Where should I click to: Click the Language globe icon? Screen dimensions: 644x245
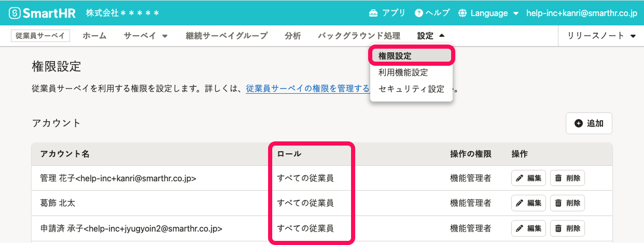click(x=463, y=13)
